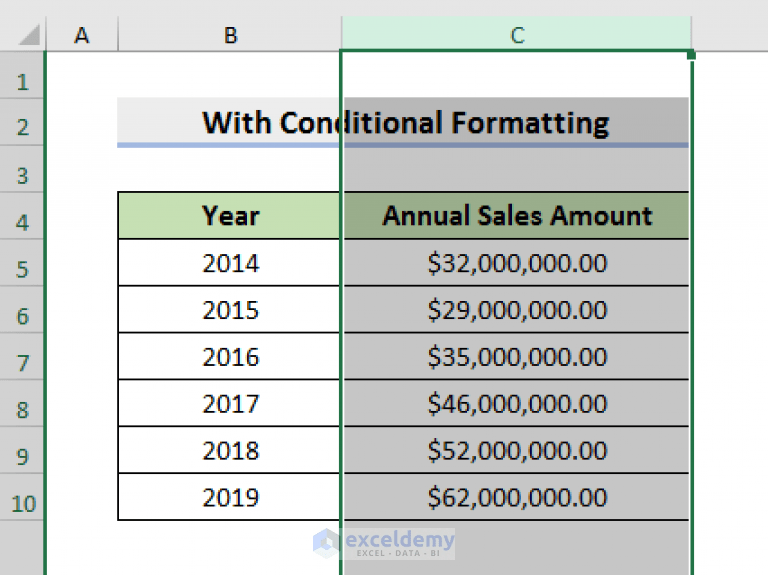Select the cell containing 2014
This screenshot has height=575, width=768.
click(x=229, y=263)
